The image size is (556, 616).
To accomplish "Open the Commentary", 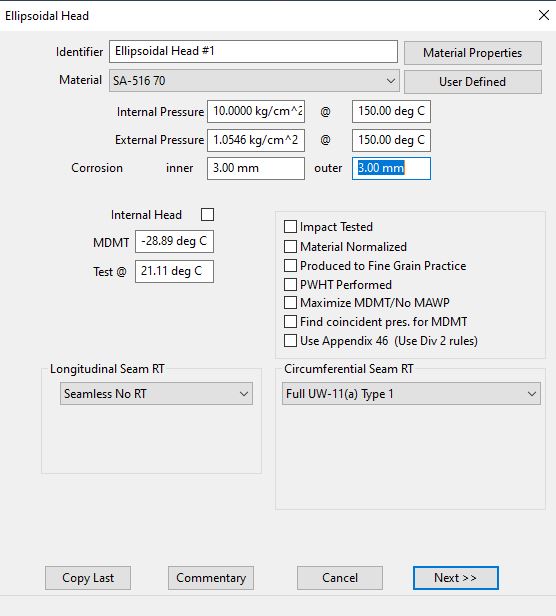I will (x=211, y=578).
